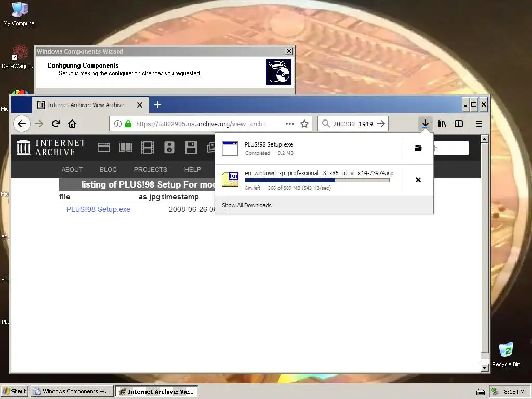Show site information icon in address bar
Image resolution: width=532 pixels, height=399 pixels.
(x=118, y=124)
